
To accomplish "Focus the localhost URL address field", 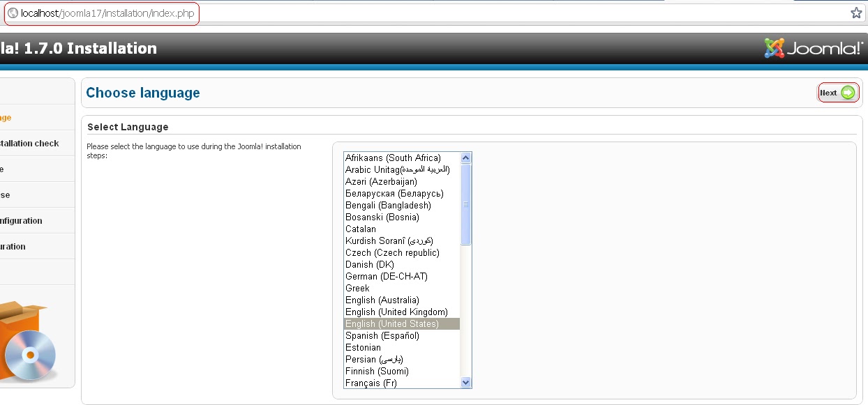I will coord(433,13).
